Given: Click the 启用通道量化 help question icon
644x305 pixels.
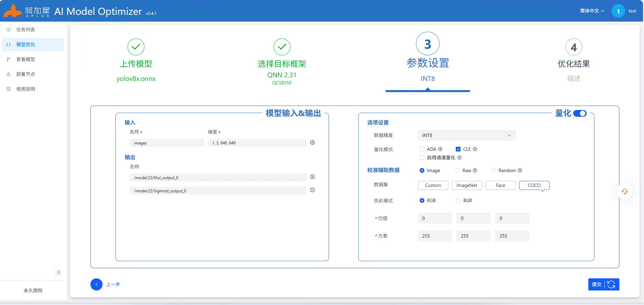Looking at the screenshot, I should (459, 158).
